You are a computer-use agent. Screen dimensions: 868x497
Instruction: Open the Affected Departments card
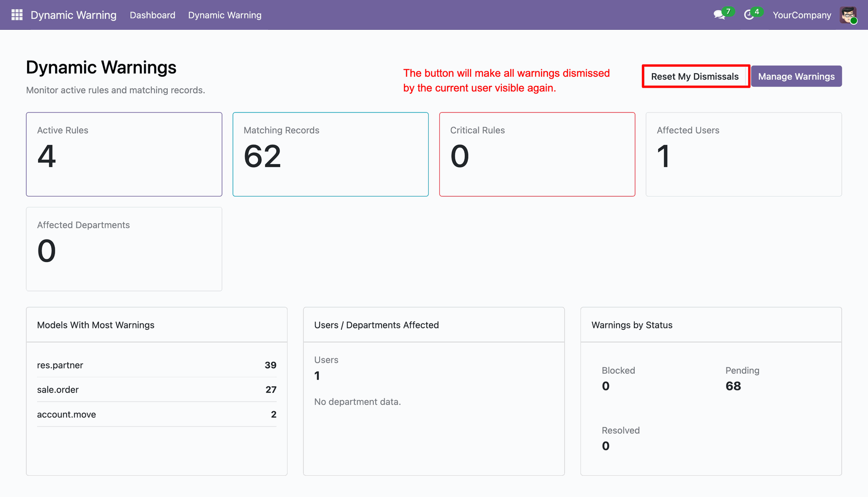pos(124,249)
